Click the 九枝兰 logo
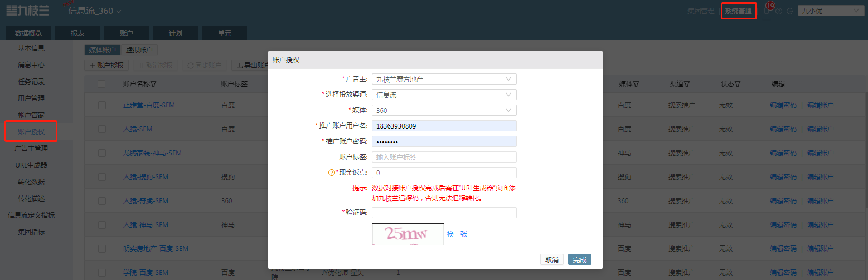Screen dimensions: 868x280 pos(27,10)
